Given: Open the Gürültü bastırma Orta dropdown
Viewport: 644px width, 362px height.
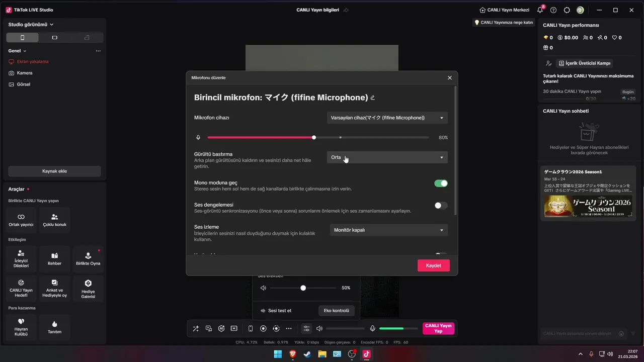Looking at the screenshot, I should pyautogui.click(x=387, y=157).
